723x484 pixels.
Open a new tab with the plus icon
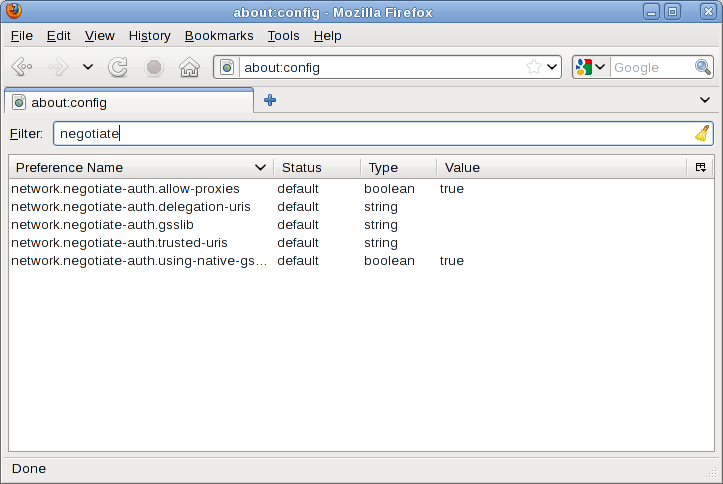(270, 100)
